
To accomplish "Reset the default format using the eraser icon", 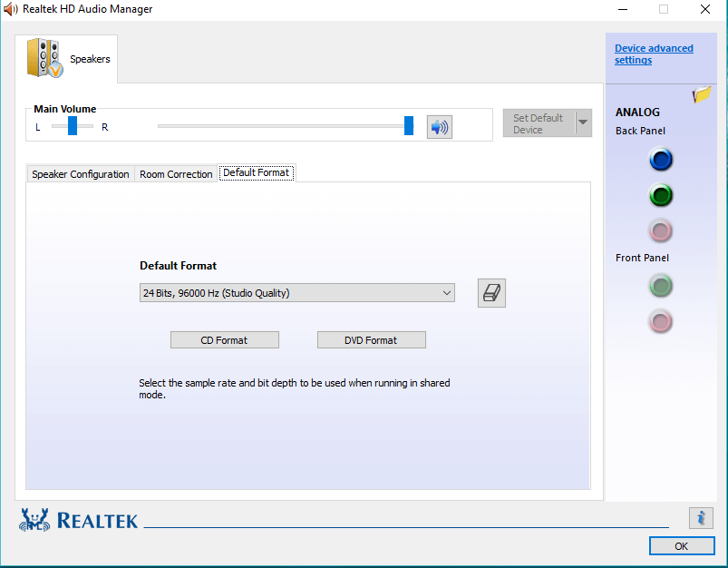I will point(491,292).
